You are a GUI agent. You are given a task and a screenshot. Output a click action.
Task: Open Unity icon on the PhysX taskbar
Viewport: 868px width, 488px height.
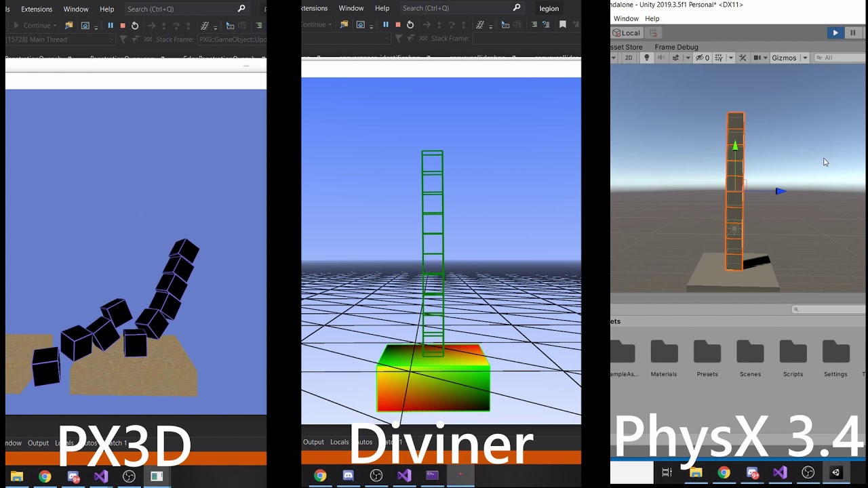(836, 472)
